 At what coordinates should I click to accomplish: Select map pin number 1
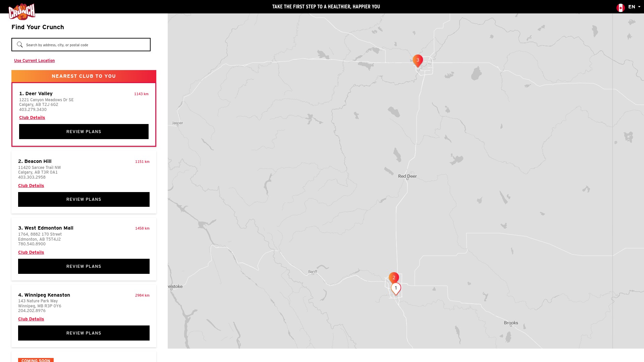tap(396, 289)
